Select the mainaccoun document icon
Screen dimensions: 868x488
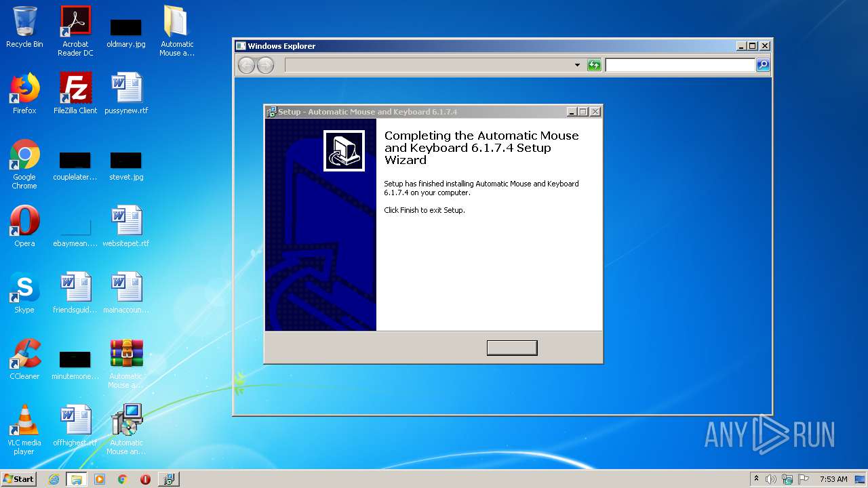(x=126, y=293)
